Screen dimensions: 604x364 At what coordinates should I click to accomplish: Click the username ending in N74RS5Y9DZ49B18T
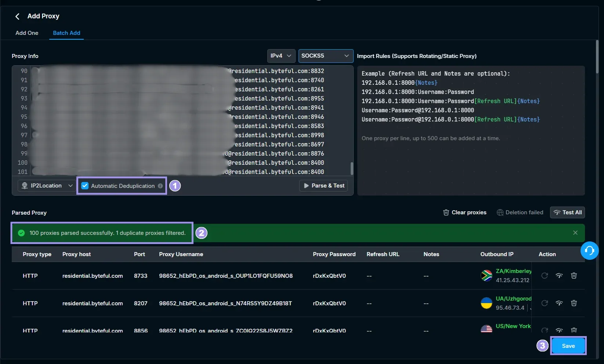225,303
